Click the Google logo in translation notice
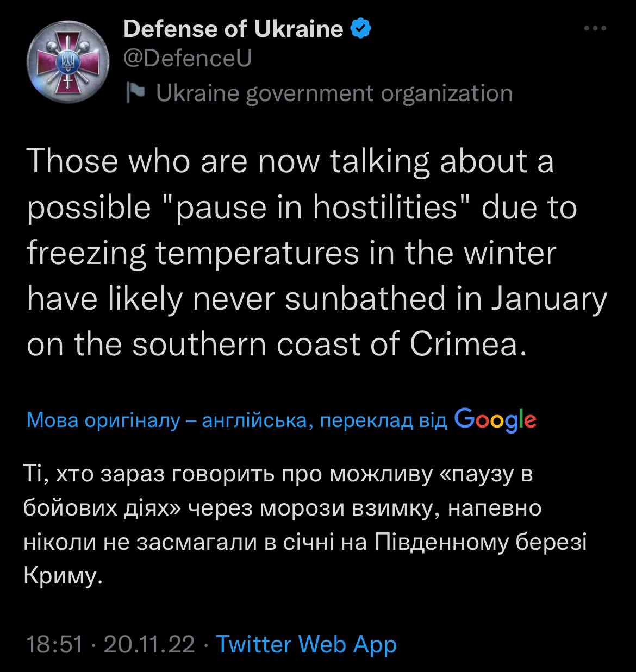 coord(495,419)
